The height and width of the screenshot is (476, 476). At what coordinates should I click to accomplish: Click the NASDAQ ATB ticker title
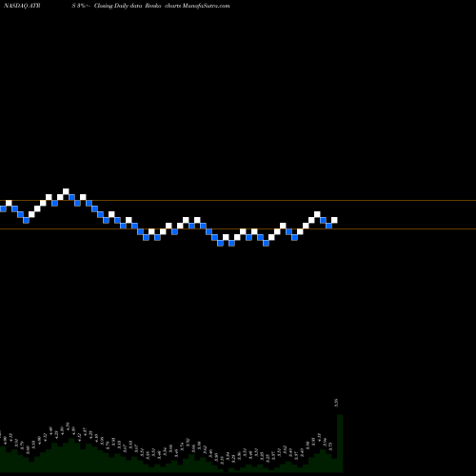(x=21, y=6)
